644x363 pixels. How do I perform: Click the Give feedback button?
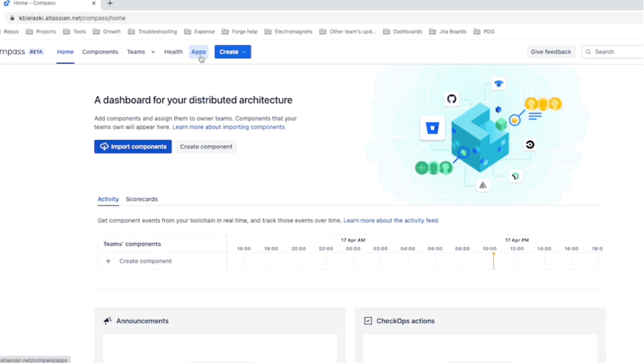pyautogui.click(x=551, y=52)
